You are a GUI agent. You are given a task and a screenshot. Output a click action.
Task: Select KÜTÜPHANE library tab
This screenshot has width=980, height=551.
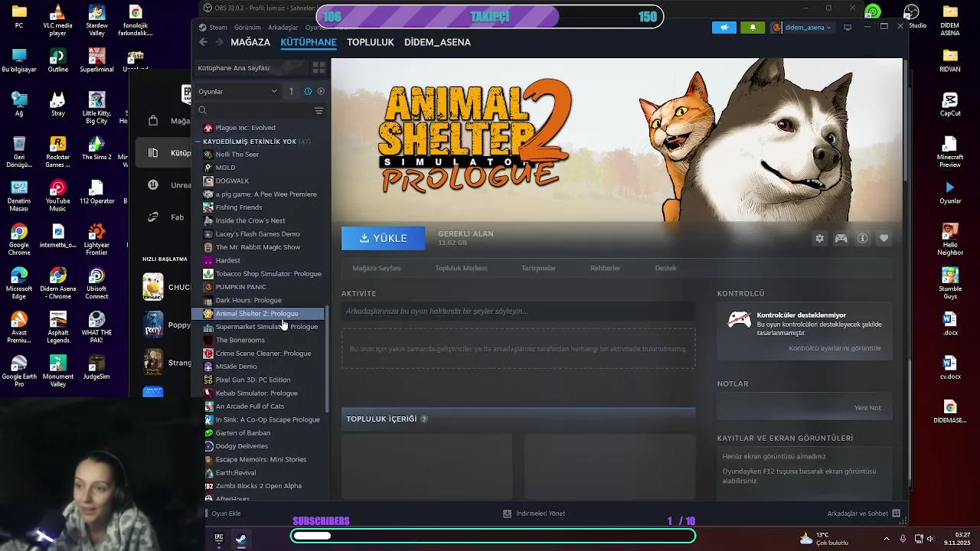tap(309, 42)
